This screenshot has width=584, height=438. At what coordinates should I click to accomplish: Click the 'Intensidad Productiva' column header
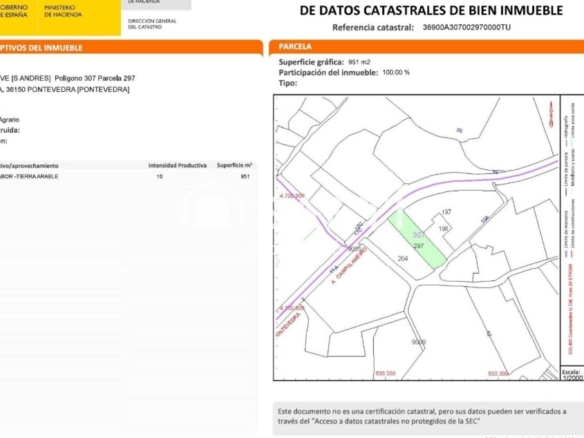(177, 165)
